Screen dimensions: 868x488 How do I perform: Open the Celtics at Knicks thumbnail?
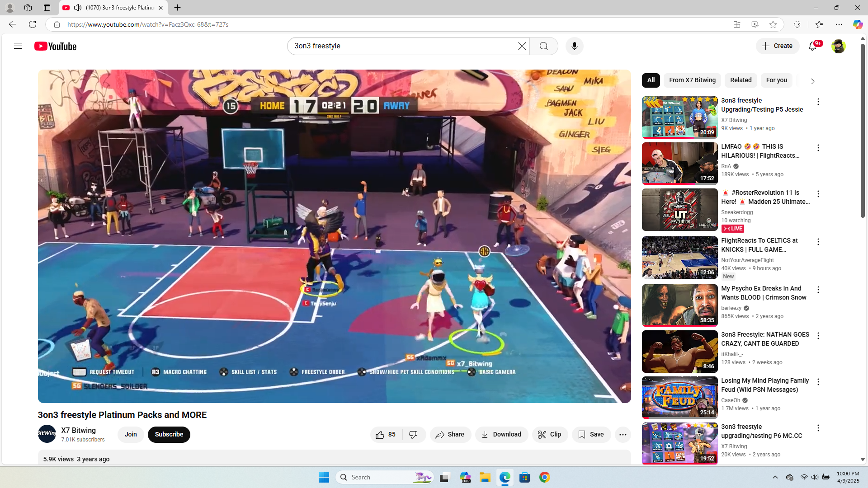coord(680,258)
